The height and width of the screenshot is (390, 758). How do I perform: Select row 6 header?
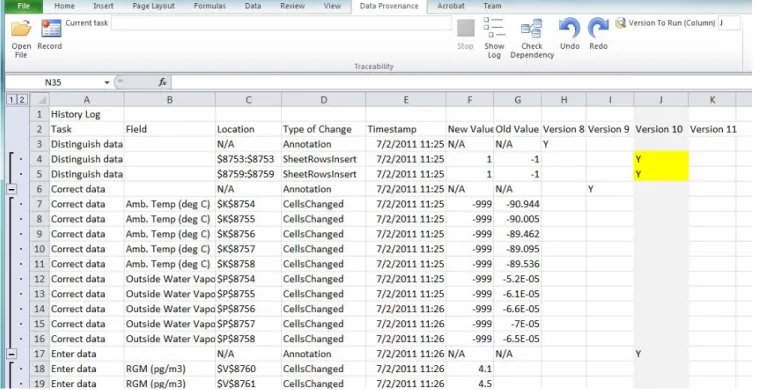coord(40,189)
